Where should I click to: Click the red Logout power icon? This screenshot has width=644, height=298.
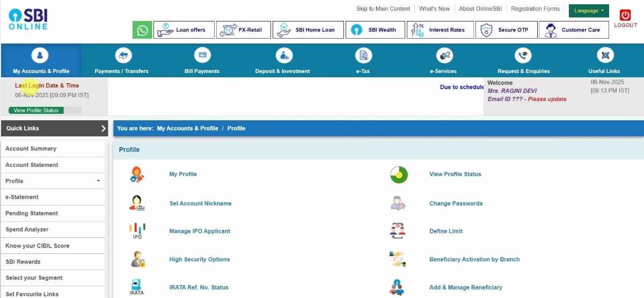click(x=625, y=16)
